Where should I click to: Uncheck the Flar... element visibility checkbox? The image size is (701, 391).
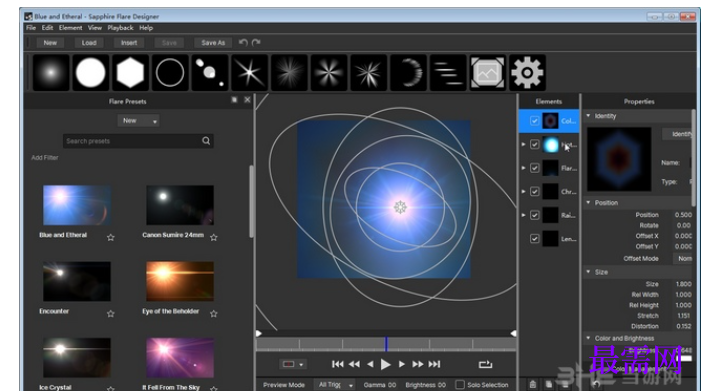click(x=534, y=168)
